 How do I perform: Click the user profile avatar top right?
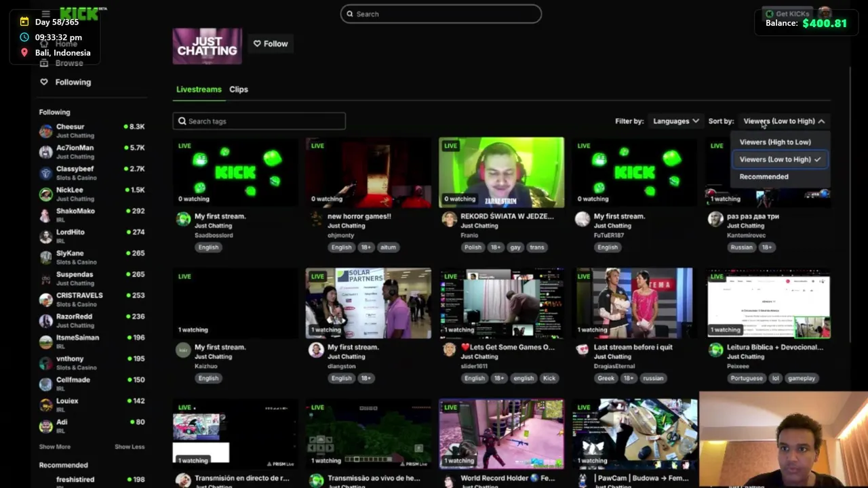(825, 14)
